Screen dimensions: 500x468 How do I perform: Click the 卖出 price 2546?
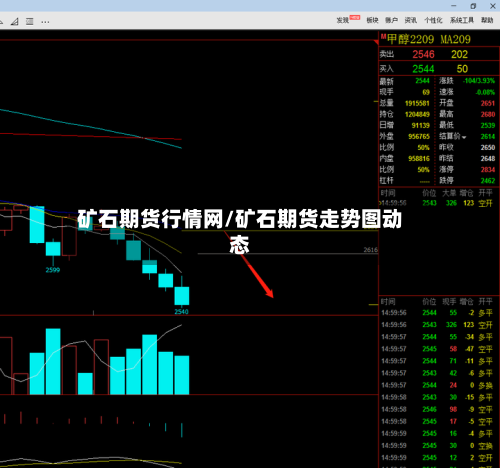pos(423,54)
